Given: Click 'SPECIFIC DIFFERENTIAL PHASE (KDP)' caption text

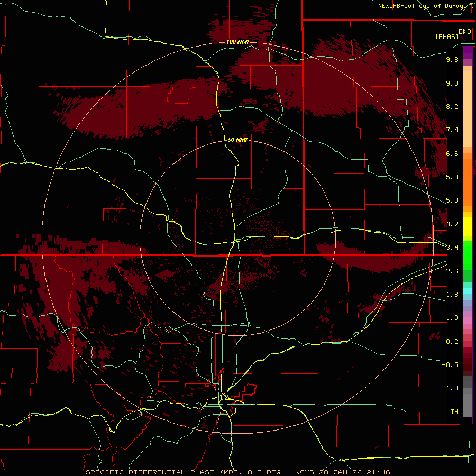Looking at the screenshot, I should [x=164, y=472].
